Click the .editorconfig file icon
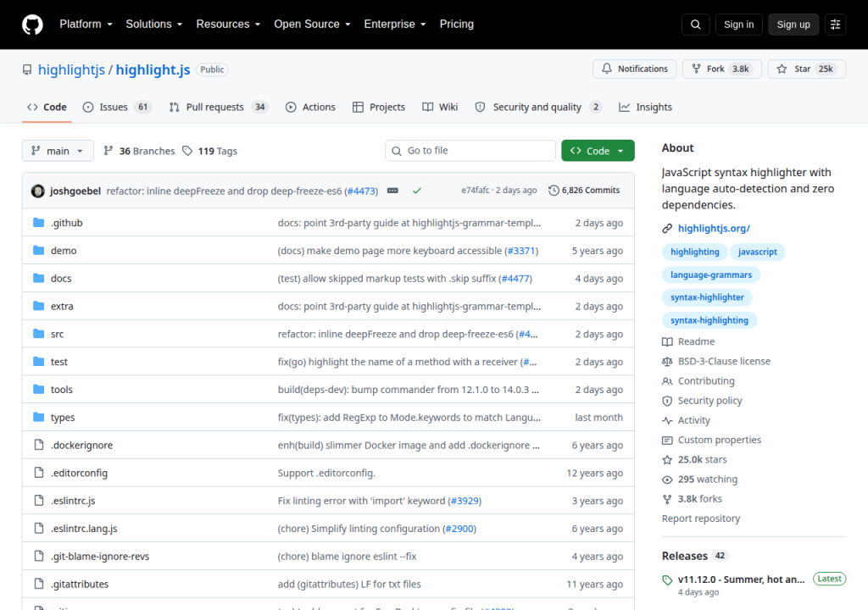 [x=39, y=472]
